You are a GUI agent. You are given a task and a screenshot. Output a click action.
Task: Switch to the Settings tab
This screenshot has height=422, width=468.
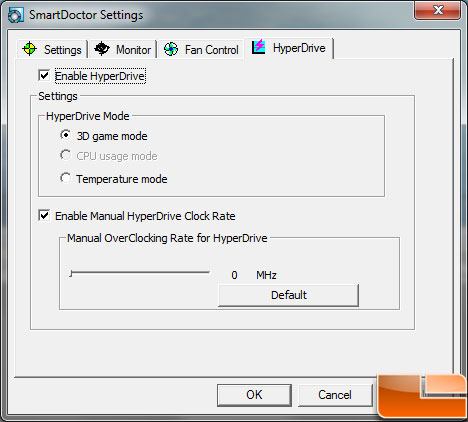(x=52, y=49)
